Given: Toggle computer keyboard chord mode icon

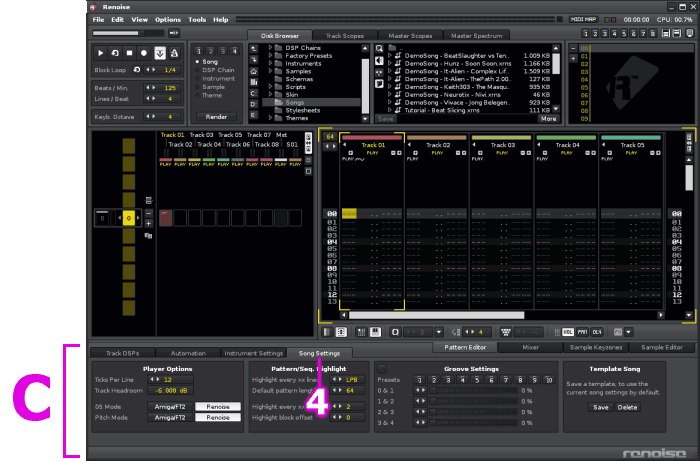Looking at the screenshot, I should pos(505,332).
